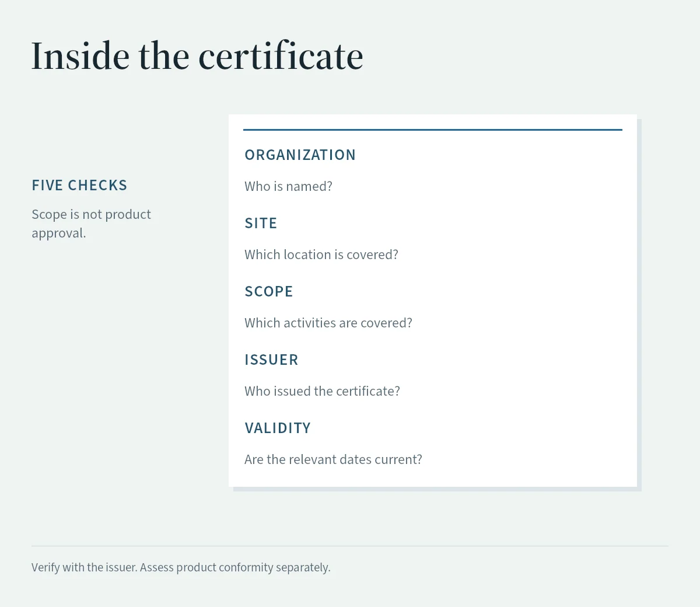The image size is (700, 607).
Task: Select the VALIDITY heading
Action: point(278,428)
